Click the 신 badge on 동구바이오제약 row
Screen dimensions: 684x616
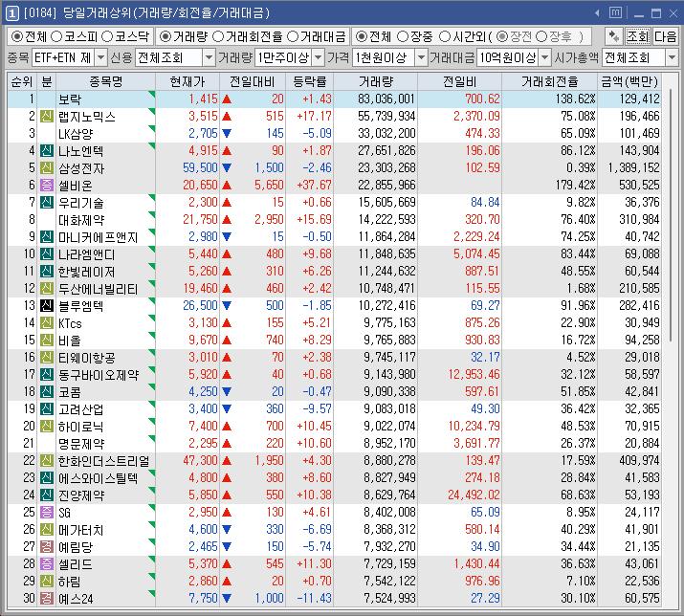(x=47, y=374)
